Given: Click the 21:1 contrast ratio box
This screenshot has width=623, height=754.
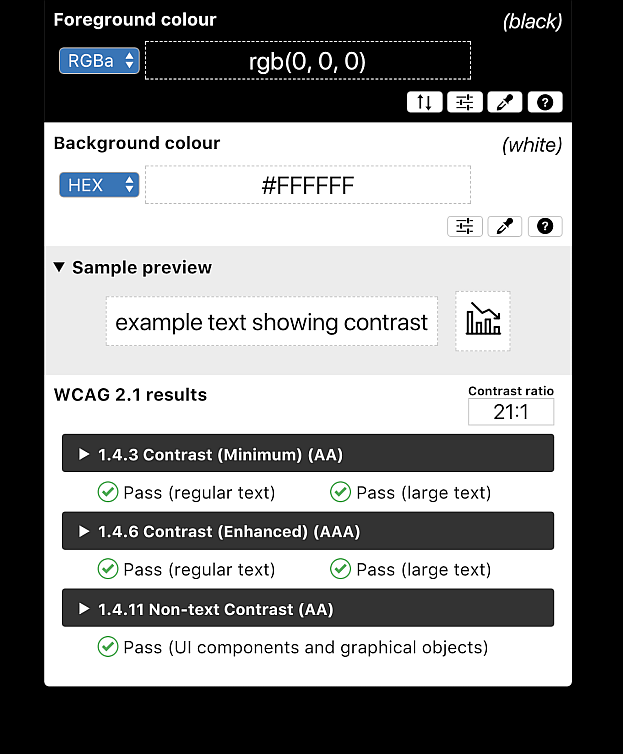Looking at the screenshot, I should (x=511, y=412).
